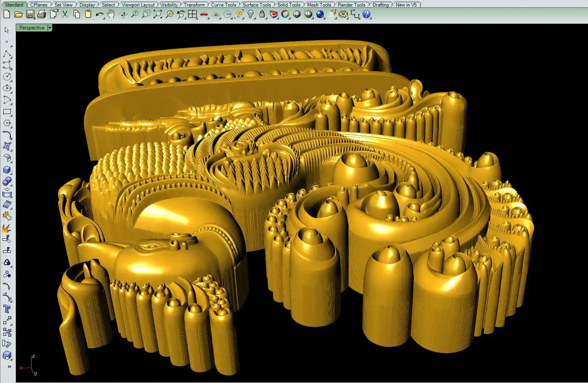
Task: Click the Rectangle tool icon
Action: (x=7, y=112)
